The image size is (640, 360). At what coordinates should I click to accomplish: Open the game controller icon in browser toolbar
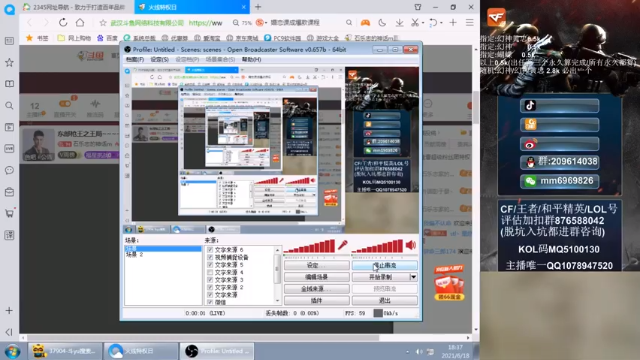tap(365, 23)
